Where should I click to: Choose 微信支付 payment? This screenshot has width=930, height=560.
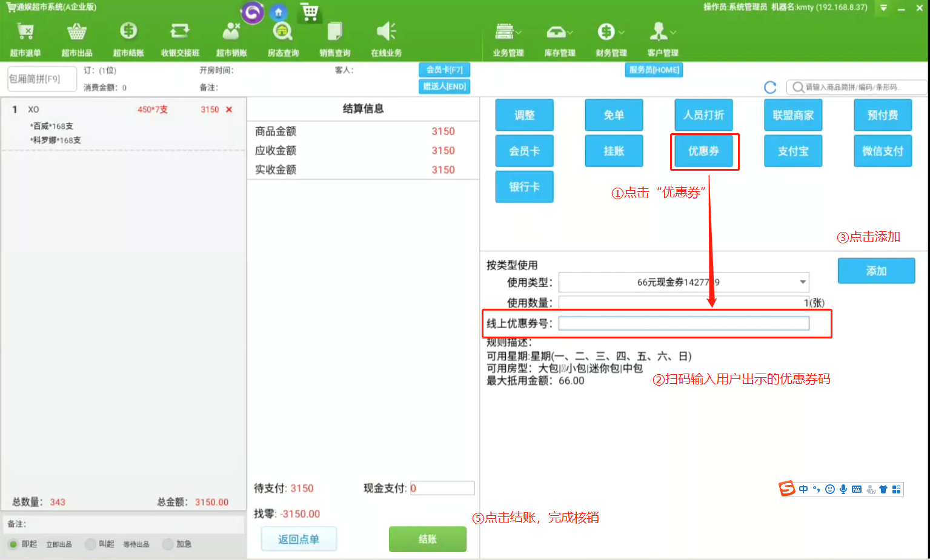pyautogui.click(x=883, y=151)
